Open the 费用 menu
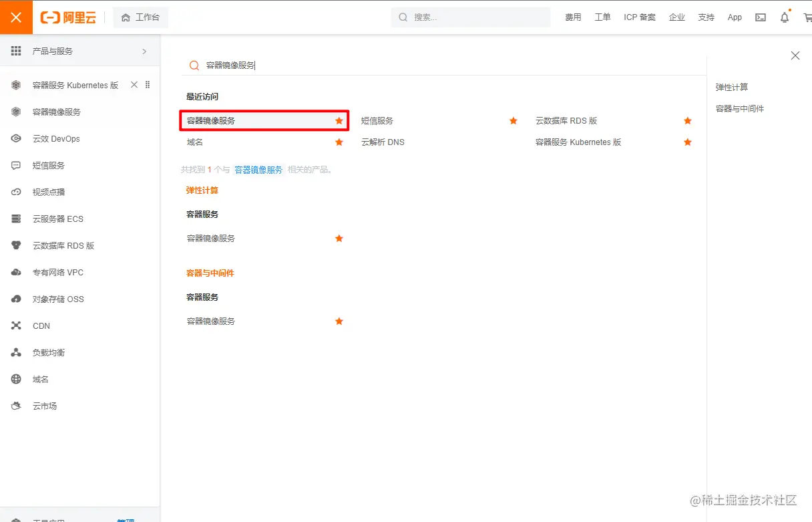 pyautogui.click(x=573, y=17)
